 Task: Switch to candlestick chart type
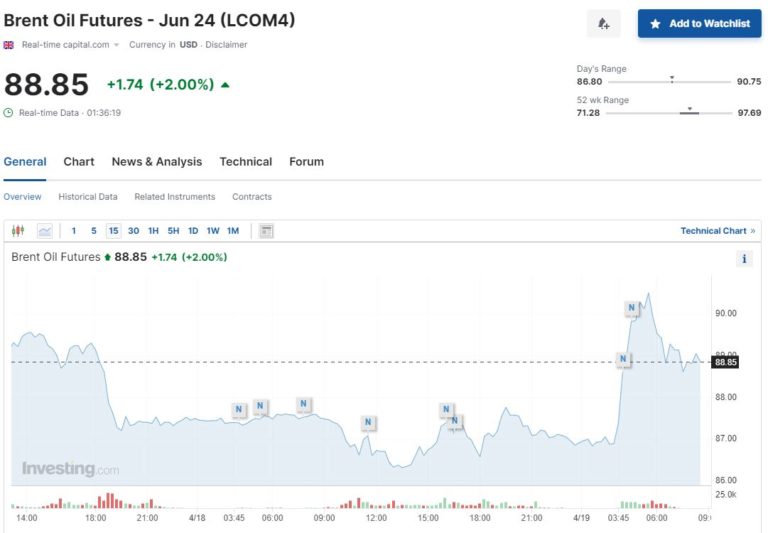(x=17, y=231)
